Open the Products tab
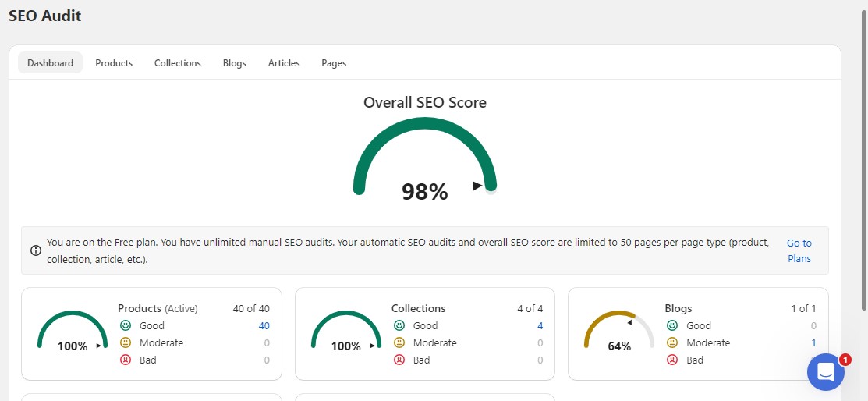 click(114, 62)
